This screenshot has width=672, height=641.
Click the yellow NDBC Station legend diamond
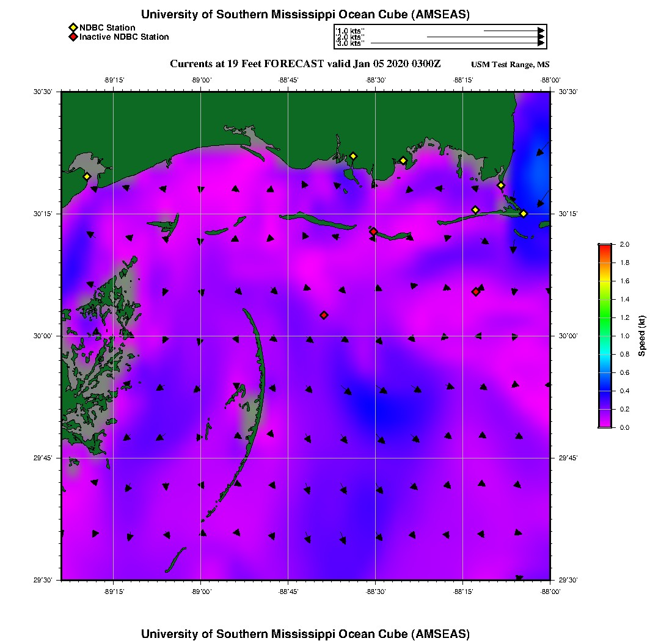click(x=73, y=27)
